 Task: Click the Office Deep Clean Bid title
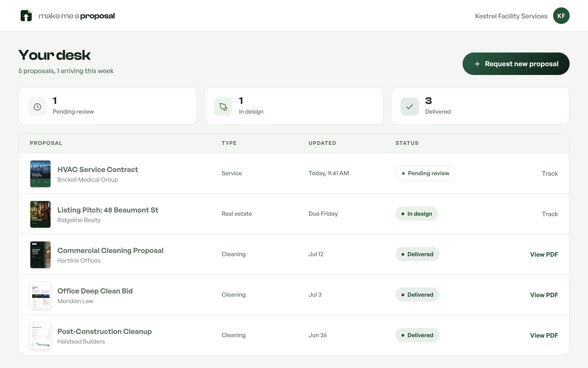tap(95, 291)
